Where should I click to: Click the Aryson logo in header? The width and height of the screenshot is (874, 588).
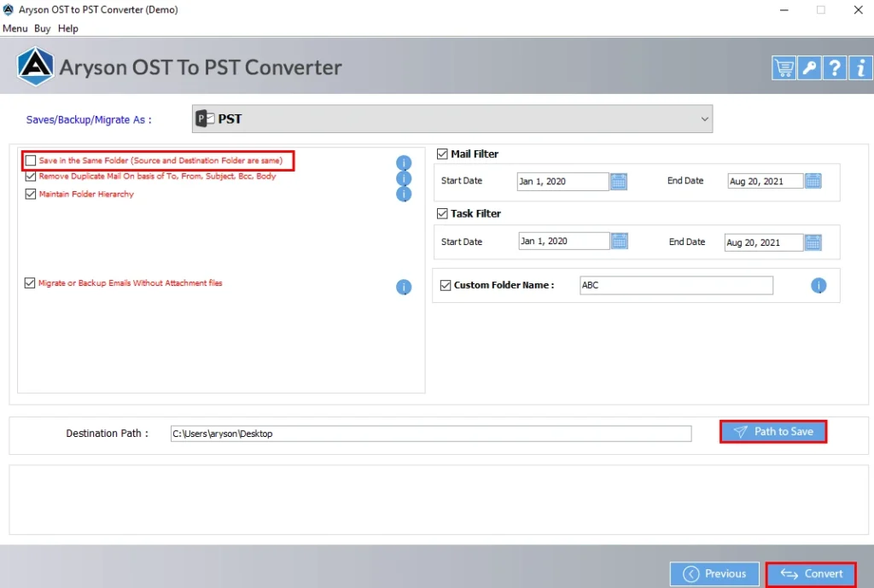35,67
